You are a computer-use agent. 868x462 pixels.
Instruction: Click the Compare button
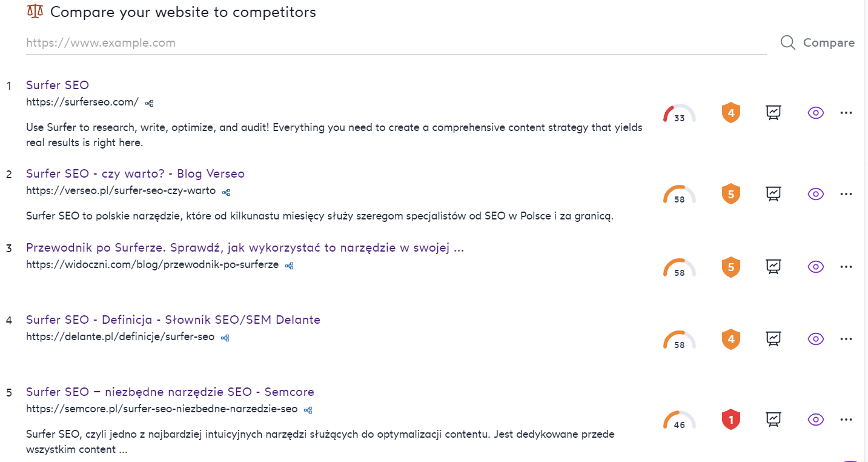click(x=829, y=42)
